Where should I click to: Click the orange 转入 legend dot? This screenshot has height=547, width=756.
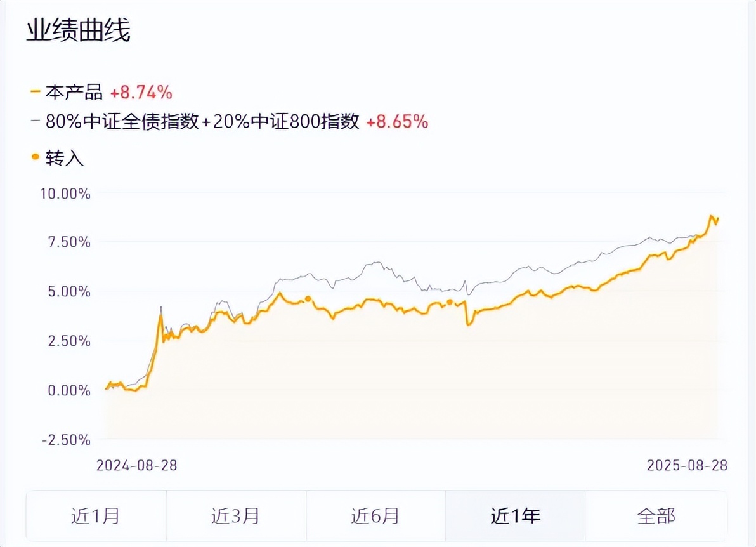[x=36, y=157]
